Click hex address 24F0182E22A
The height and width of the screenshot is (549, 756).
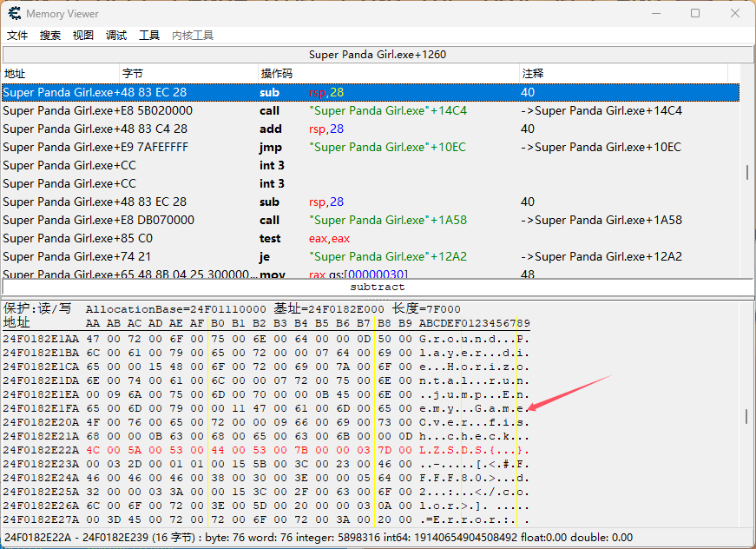(41, 451)
